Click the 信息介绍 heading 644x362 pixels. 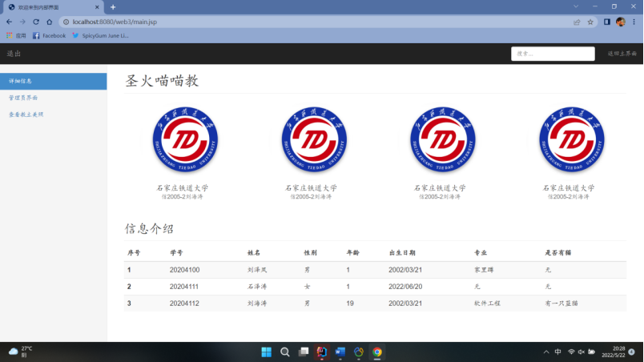click(x=149, y=228)
